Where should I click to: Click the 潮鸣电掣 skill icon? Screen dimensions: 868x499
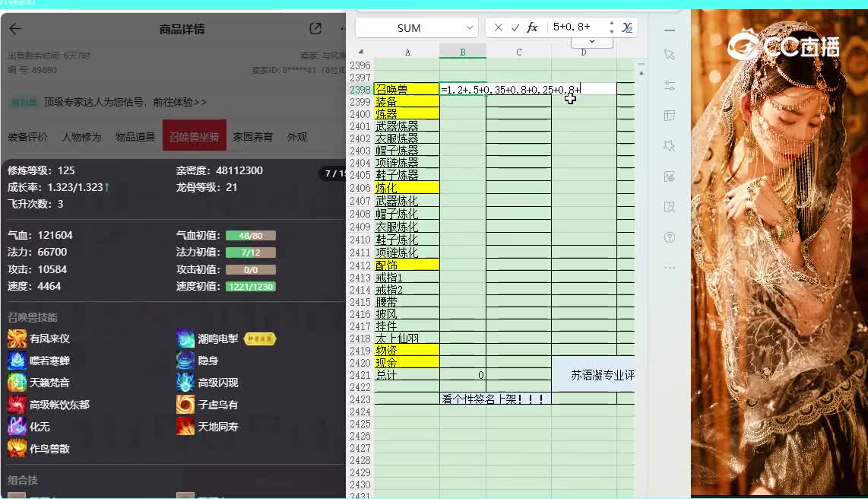(x=185, y=338)
